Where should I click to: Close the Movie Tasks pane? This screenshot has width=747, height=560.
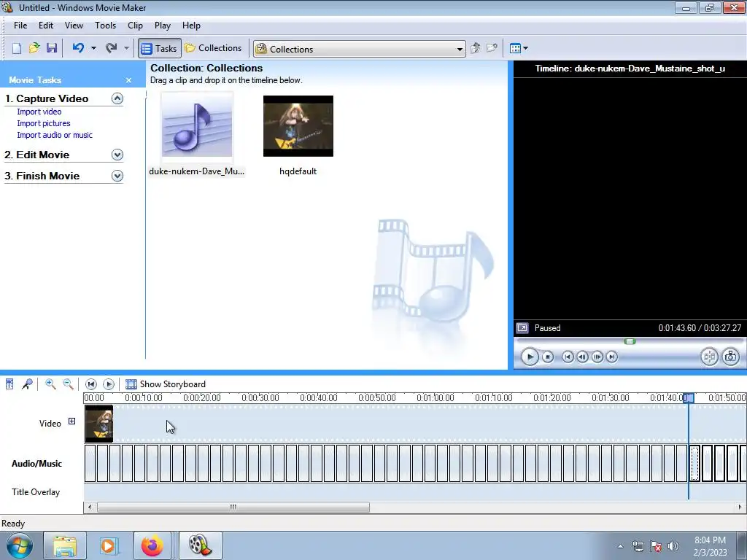coord(128,80)
